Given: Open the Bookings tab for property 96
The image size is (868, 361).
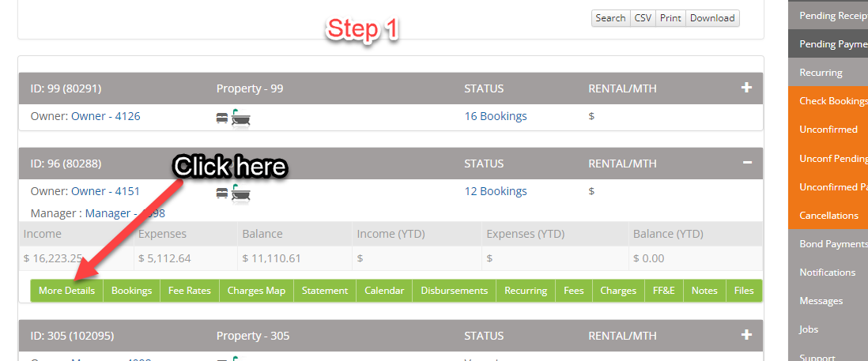Looking at the screenshot, I should [132, 291].
